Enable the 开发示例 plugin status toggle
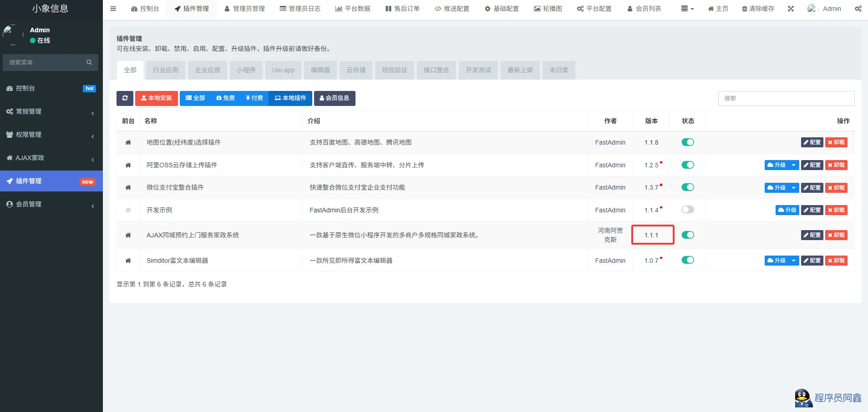The width and height of the screenshot is (868, 412). point(688,210)
